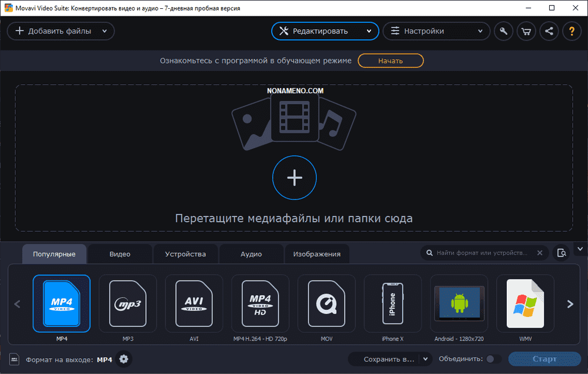Image resolution: width=588 pixels, height=374 pixels.
Task: Open output format settings gear
Action: (x=123, y=359)
